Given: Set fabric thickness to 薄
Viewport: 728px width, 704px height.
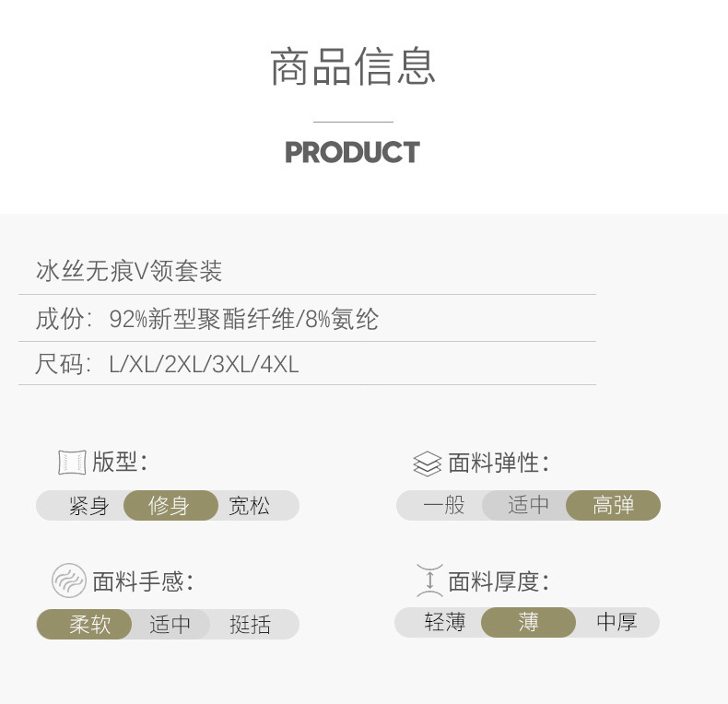Looking at the screenshot, I should point(528,623).
